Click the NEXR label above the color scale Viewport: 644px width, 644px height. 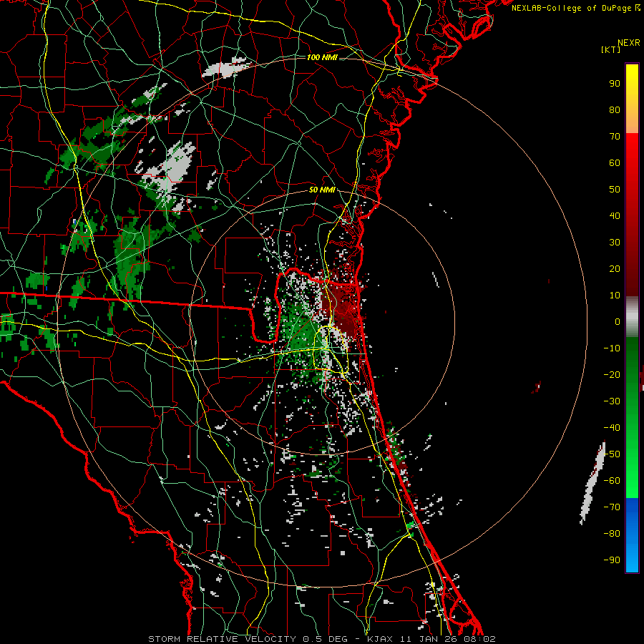point(629,43)
